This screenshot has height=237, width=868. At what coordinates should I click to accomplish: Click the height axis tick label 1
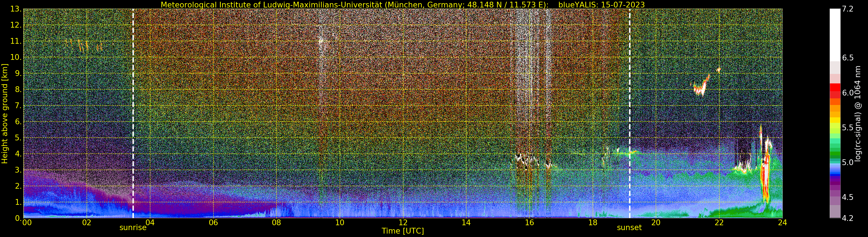[18, 202]
